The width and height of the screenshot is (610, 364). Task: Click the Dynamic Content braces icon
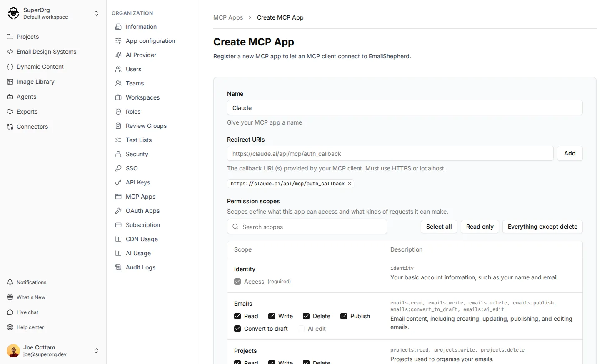[10, 67]
